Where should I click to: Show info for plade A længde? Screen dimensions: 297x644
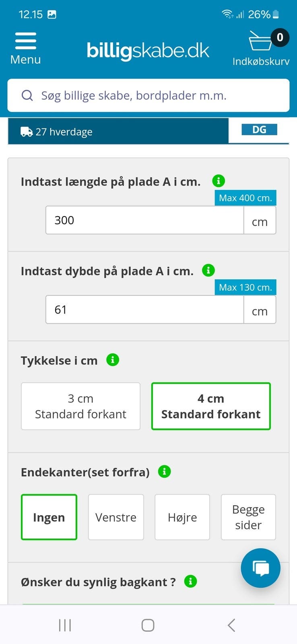pyautogui.click(x=219, y=181)
